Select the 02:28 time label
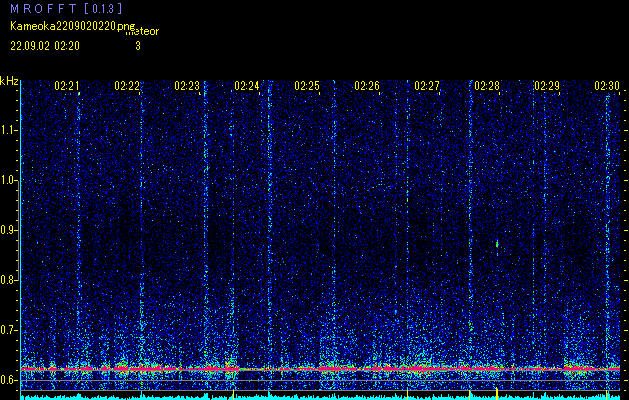The width and height of the screenshot is (629, 400). pyautogui.click(x=487, y=86)
